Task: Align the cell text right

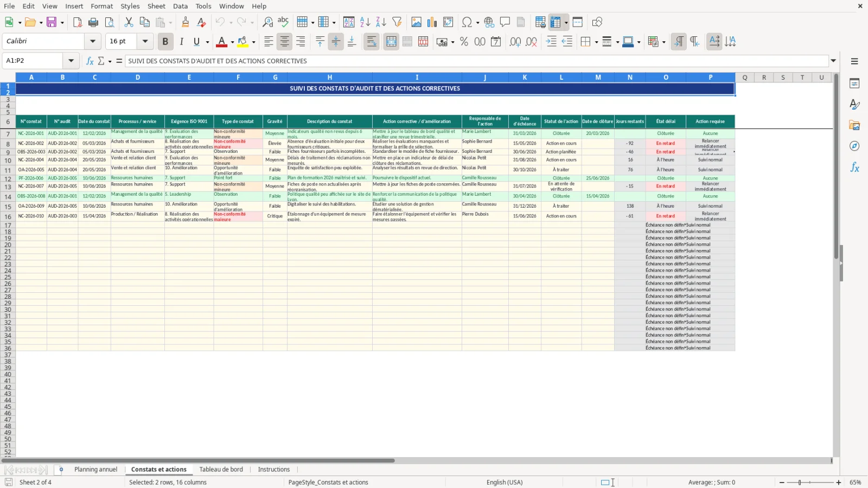Action: [300, 42]
